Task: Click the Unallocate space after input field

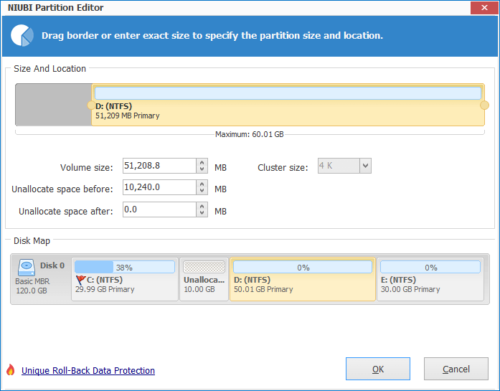Action: (x=159, y=210)
